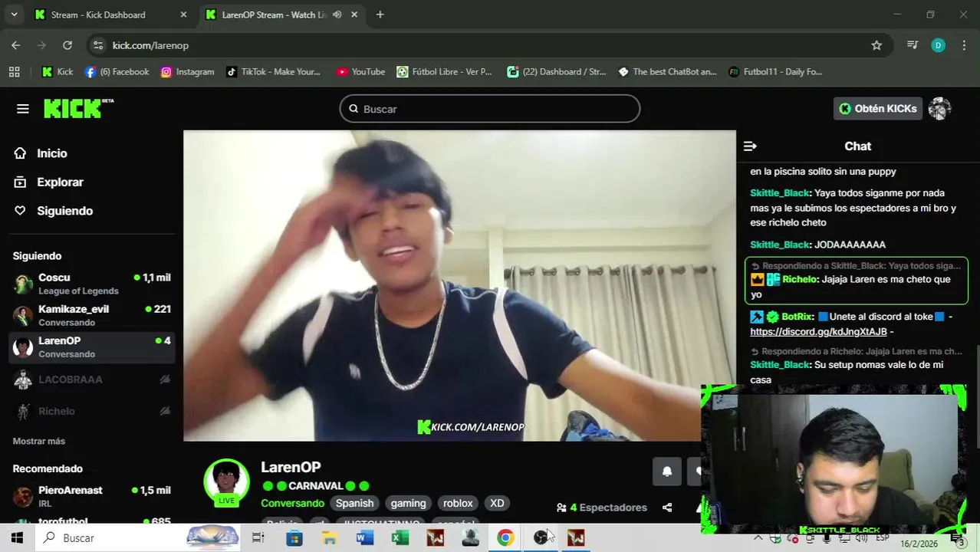
Task: Open Excel from the taskbar
Action: coord(400,538)
